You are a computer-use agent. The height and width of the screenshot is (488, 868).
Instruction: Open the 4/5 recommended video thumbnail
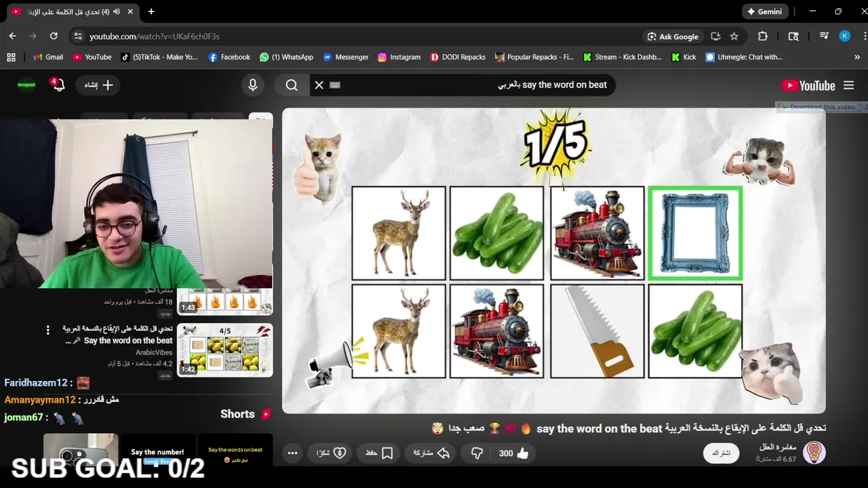[224, 350]
